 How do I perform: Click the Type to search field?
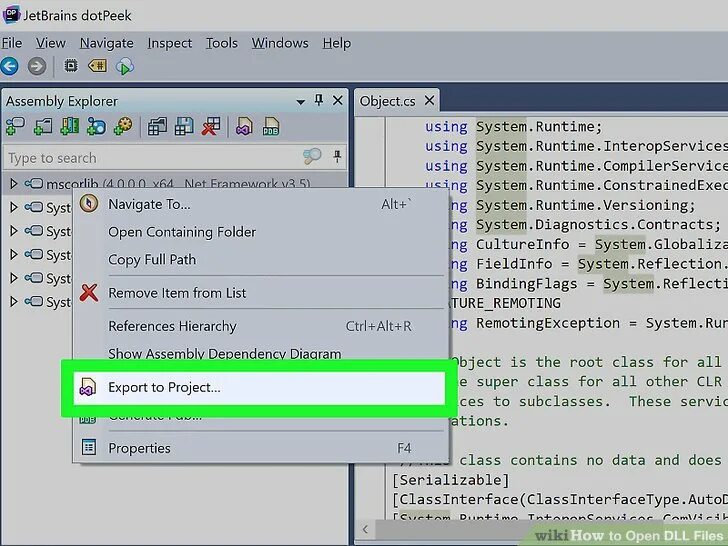pyautogui.click(x=151, y=158)
